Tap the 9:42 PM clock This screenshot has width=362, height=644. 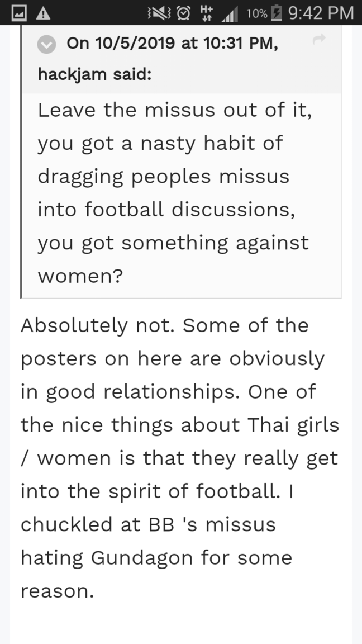click(x=321, y=12)
